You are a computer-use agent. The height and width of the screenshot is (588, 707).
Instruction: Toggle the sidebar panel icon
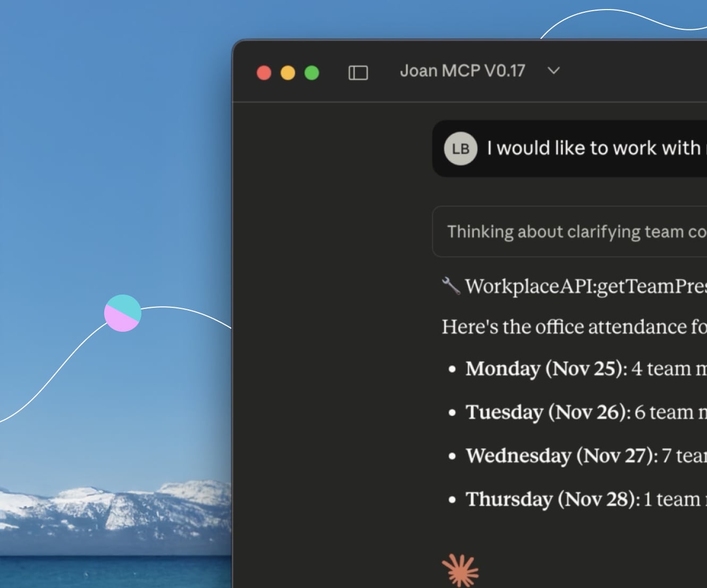coord(358,72)
